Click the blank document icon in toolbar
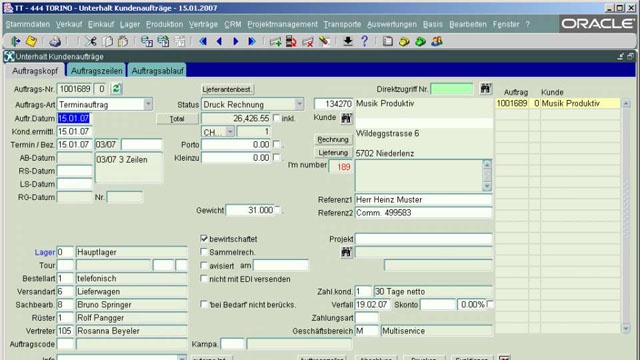640x360 pixels. [x=388, y=41]
